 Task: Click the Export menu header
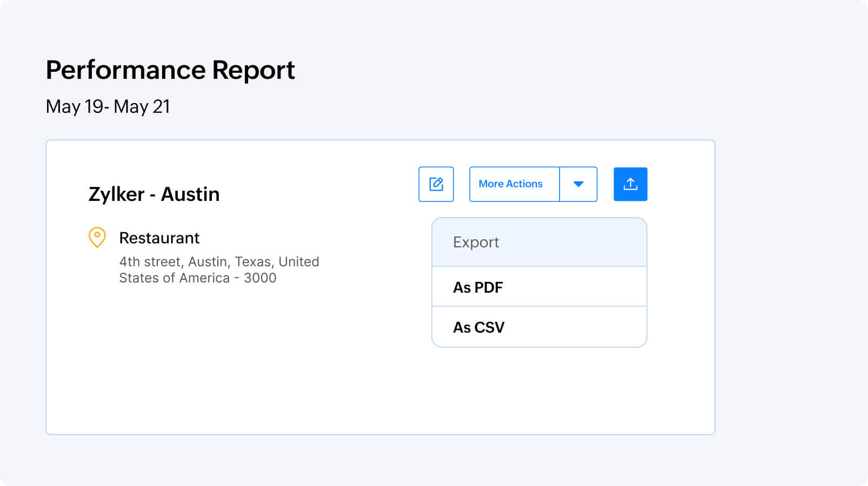pyautogui.click(x=476, y=242)
